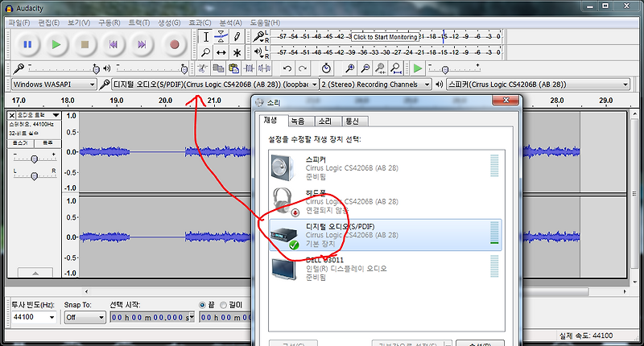Viewport: 644px width, 346px height.
Task: Open the 보기(V) View menu
Action: [79, 23]
